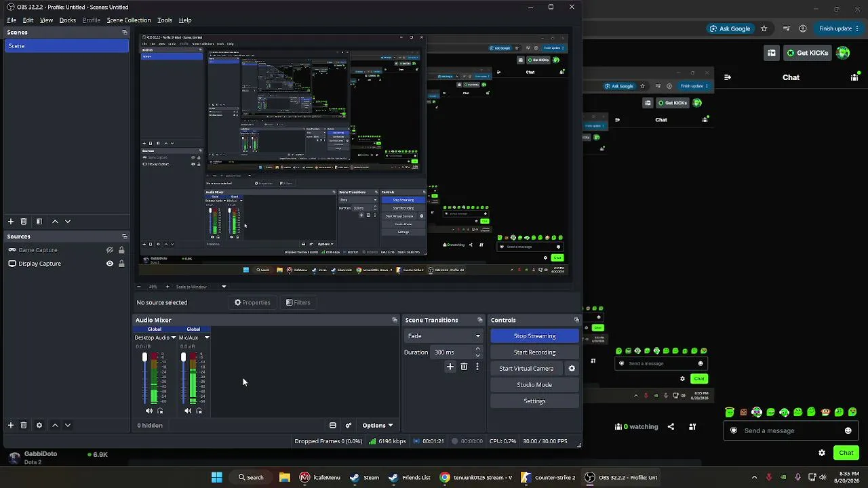
Task: Click the Send a message chat field
Action: click(792, 430)
